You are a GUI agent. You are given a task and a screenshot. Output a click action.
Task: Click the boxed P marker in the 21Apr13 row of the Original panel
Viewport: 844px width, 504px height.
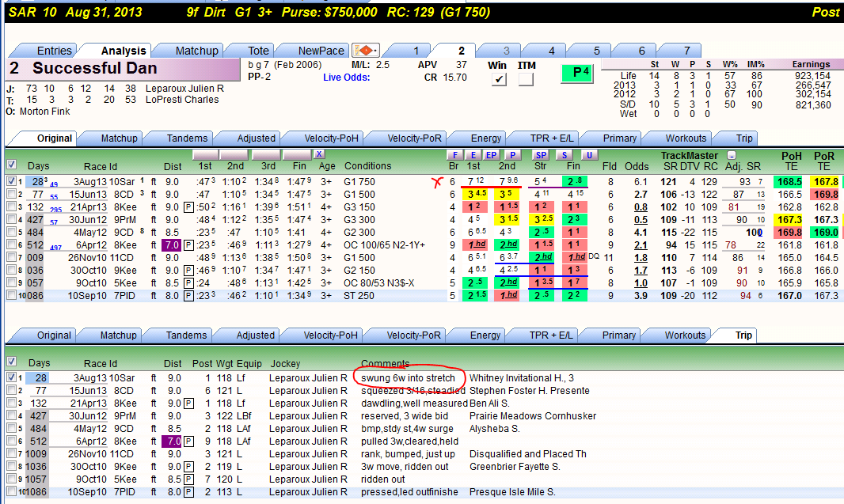[x=188, y=207]
